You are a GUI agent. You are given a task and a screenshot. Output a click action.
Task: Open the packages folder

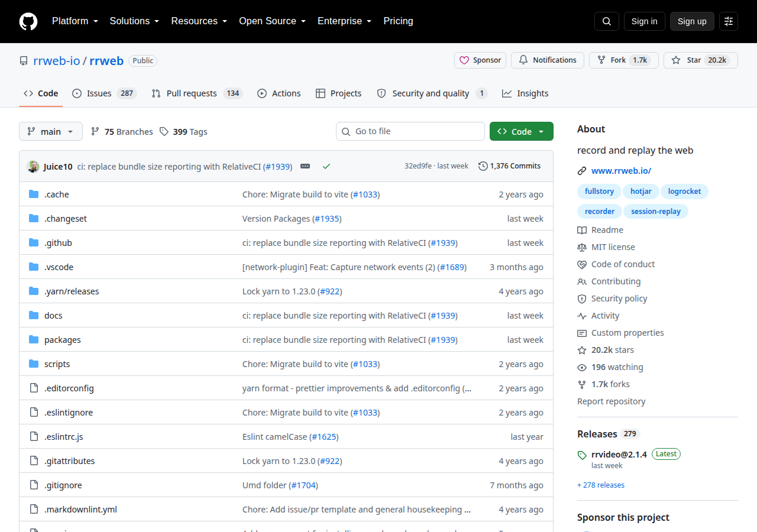coord(63,340)
